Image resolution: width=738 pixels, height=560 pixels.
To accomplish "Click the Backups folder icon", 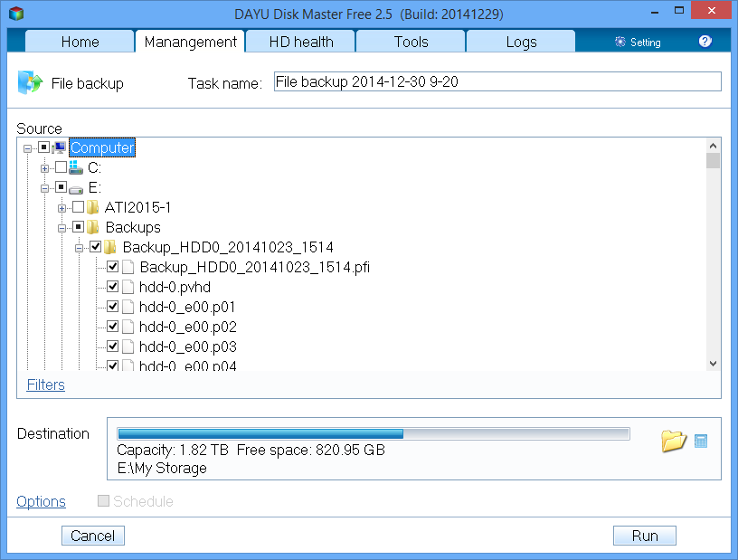I will click(x=93, y=227).
